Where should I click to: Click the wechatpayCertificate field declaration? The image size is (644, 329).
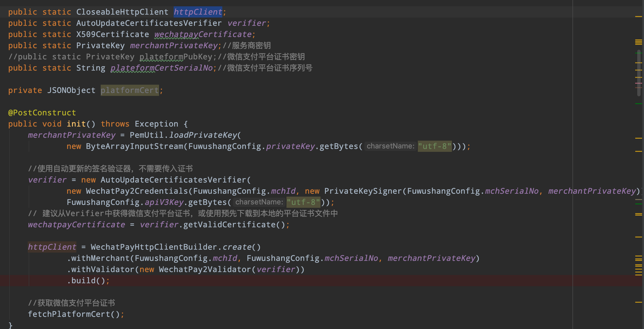(203, 34)
